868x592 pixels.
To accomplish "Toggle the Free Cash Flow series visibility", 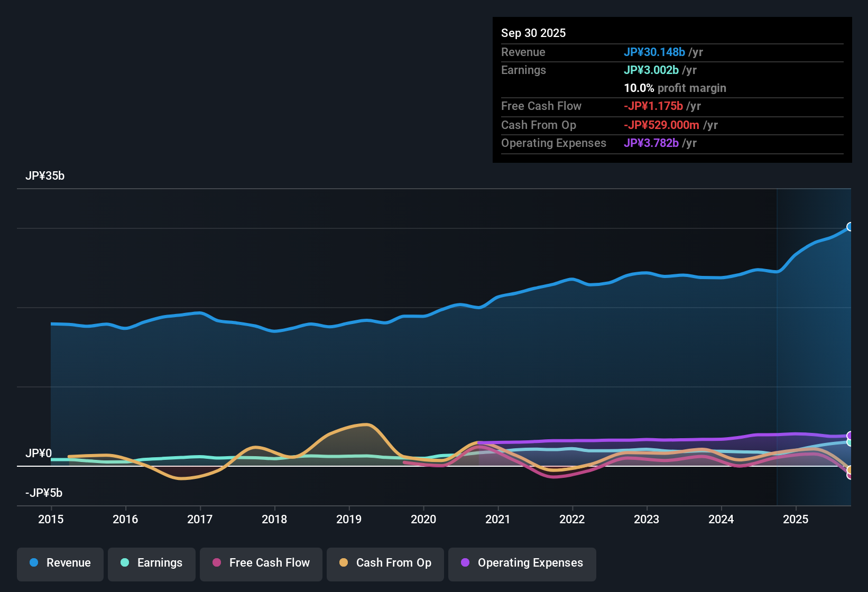I will (x=261, y=563).
